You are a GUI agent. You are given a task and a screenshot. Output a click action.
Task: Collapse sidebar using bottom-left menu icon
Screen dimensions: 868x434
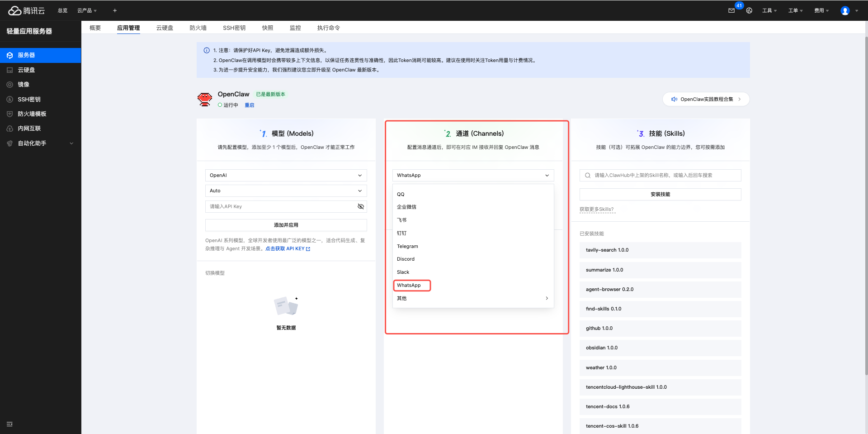[x=9, y=424]
